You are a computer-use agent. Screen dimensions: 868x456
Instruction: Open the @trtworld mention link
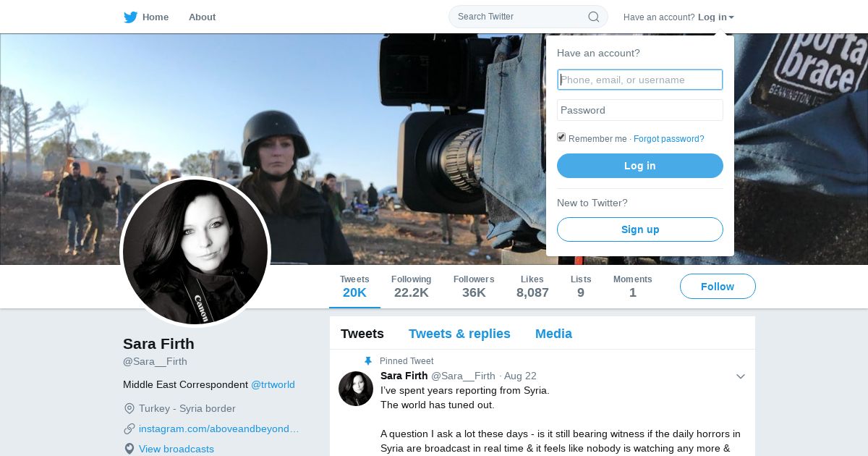coord(273,384)
